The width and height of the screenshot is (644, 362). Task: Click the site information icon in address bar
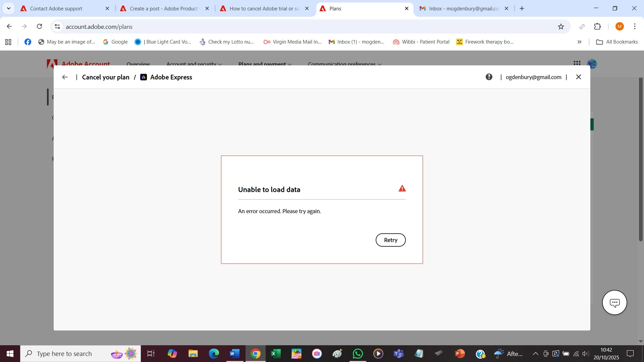pyautogui.click(x=57, y=27)
